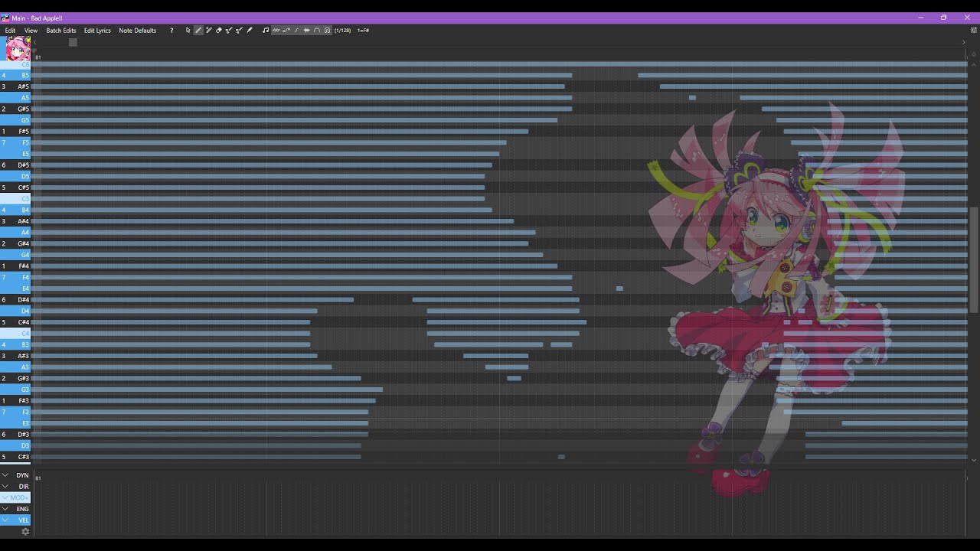Image resolution: width=980 pixels, height=551 pixels.
Task: Open expression settings gear icon
Action: click(25, 532)
